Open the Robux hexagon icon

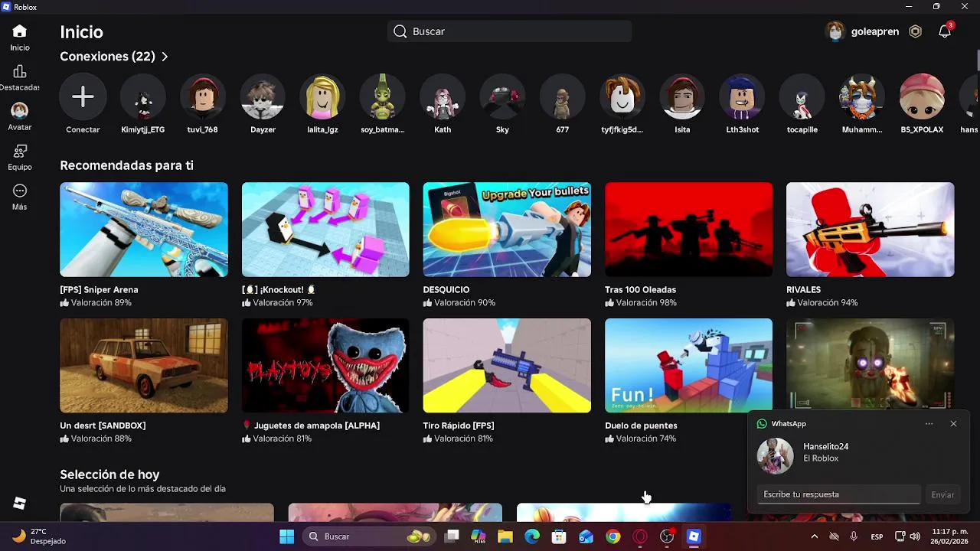point(915,31)
